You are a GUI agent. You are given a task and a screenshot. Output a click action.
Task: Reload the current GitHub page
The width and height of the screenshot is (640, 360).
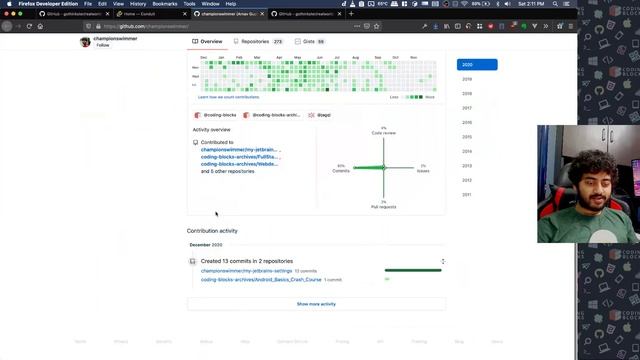click(29, 26)
